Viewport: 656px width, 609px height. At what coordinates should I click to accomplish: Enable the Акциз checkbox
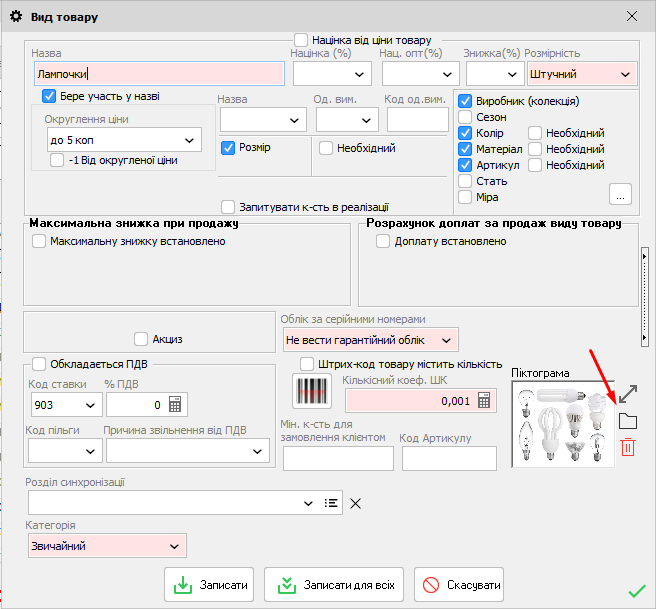point(140,338)
